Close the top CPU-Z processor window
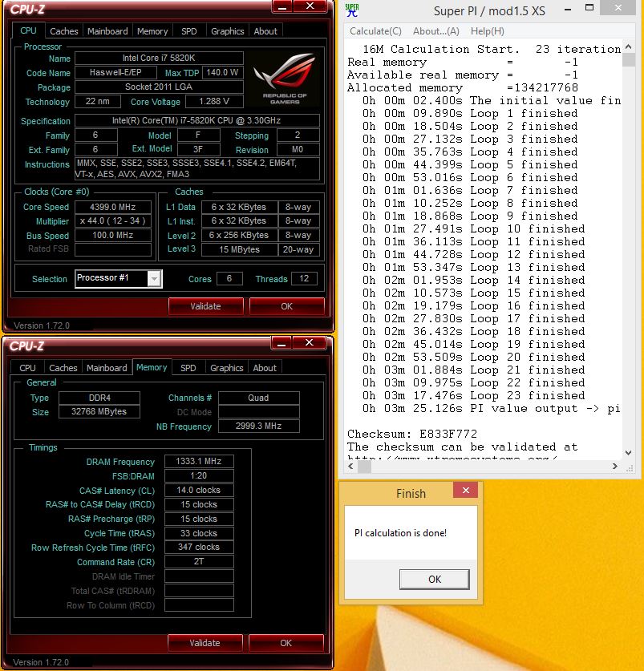The image size is (644, 671). [310, 6]
